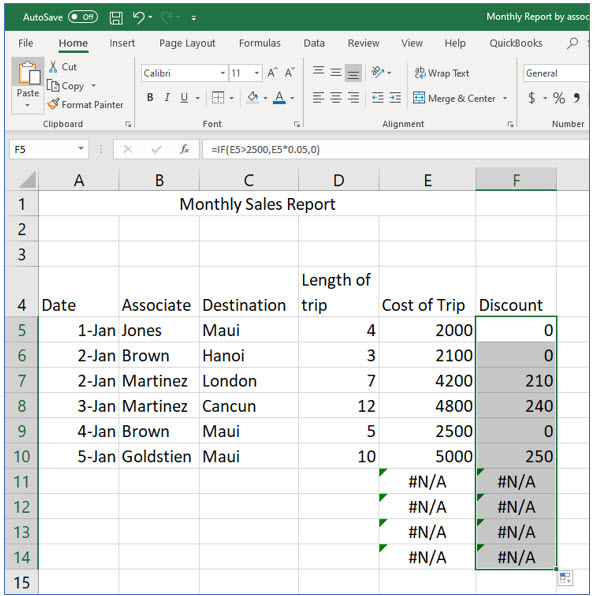Click the Font Color letter A
The height and width of the screenshot is (596, 598).
pyautogui.click(x=279, y=98)
